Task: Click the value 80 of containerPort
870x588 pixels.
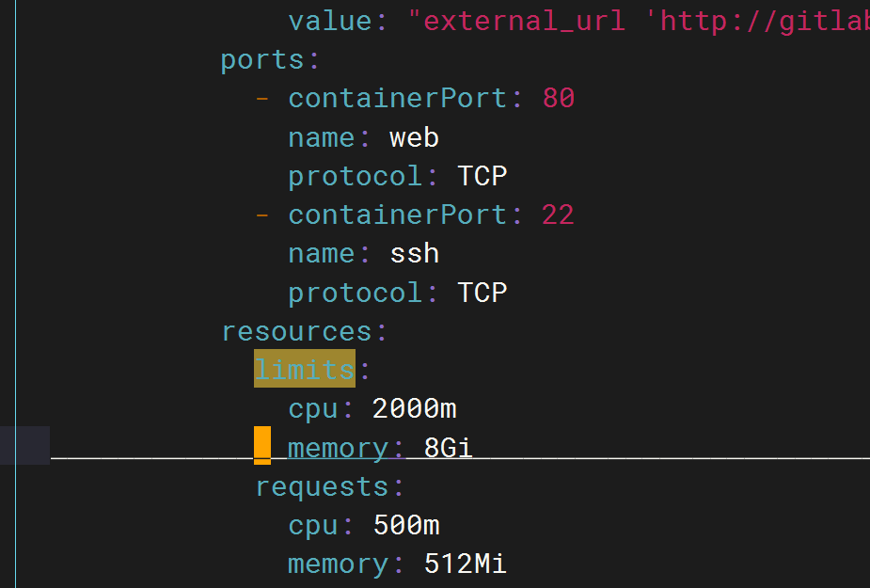Action: [559, 98]
